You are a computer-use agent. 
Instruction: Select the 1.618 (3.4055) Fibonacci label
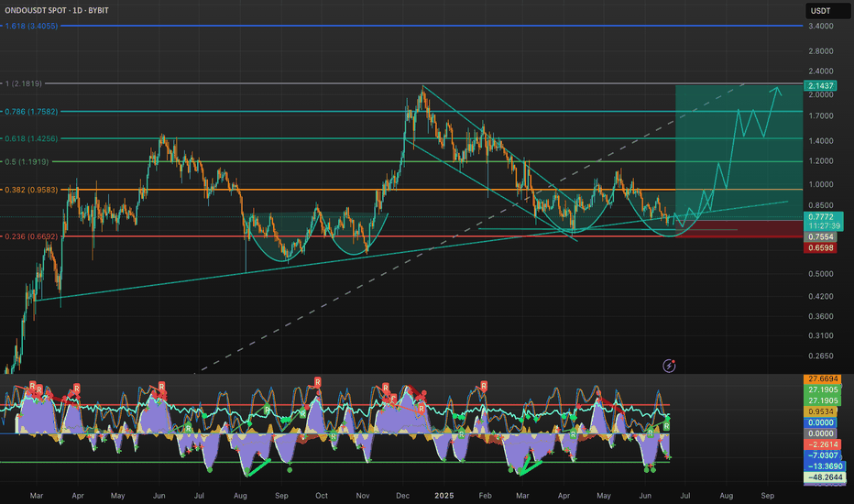click(x=31, y=26)
